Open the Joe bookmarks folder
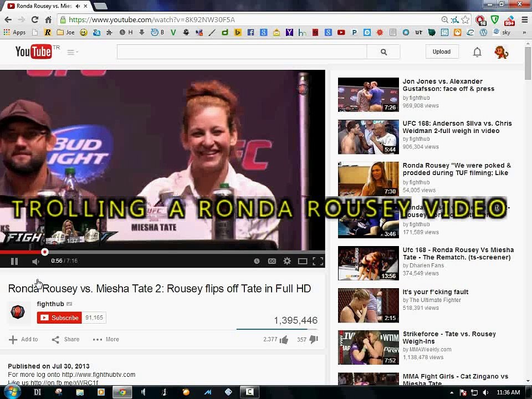Viewport: 532px width, 399px height. (66, 32)
